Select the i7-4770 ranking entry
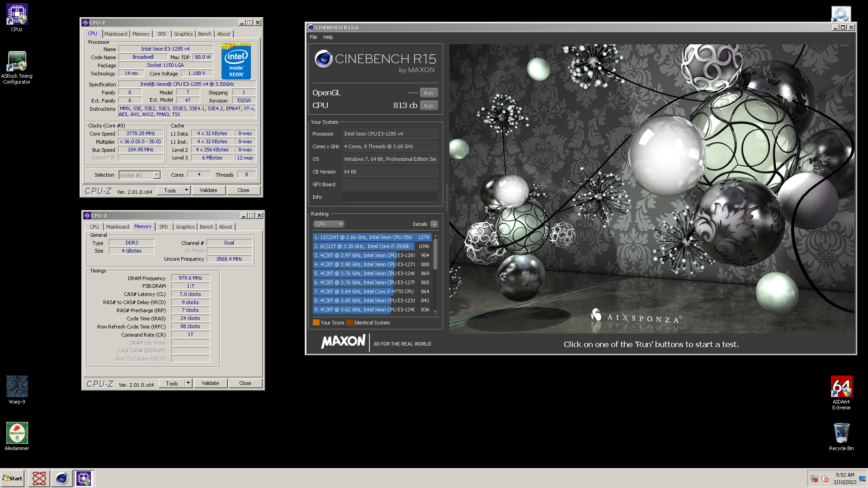This screenshot has width=868, height=488. click(372, 291)
